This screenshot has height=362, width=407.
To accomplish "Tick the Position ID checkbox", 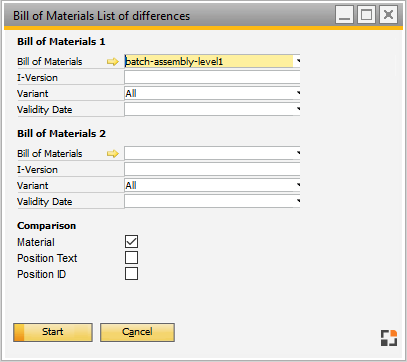I will pyautogui.click(x=131, y=274).
